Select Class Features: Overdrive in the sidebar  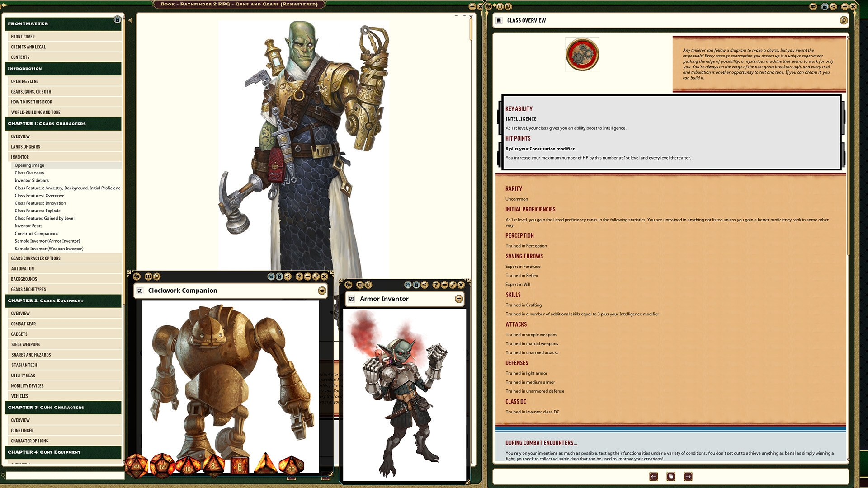click(39, 195)
